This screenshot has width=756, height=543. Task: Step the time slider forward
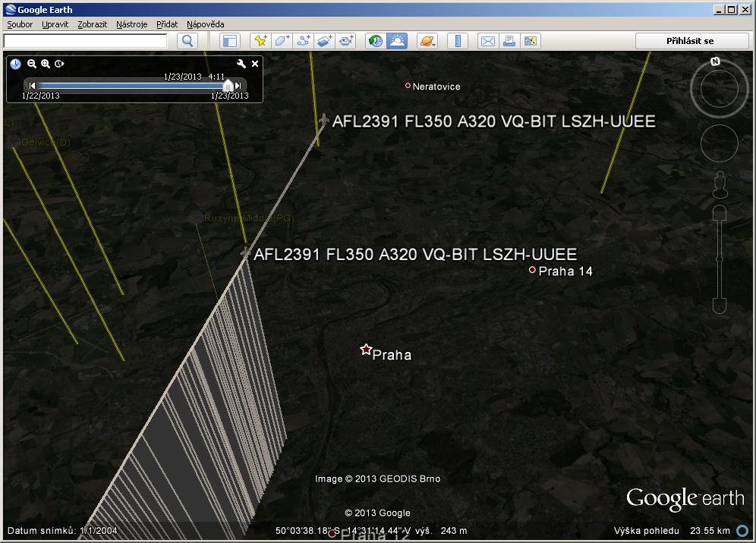(238, 85)
